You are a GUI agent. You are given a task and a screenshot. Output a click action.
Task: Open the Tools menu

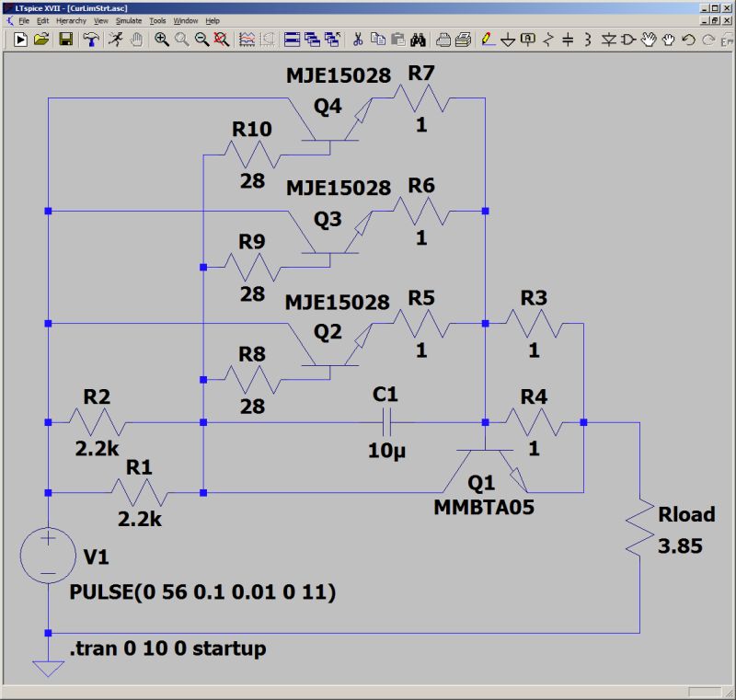click(x=158, y=19)
